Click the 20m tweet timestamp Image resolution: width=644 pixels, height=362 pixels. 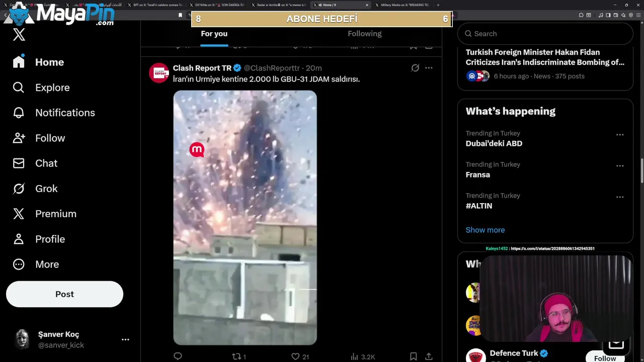[314, 68]
